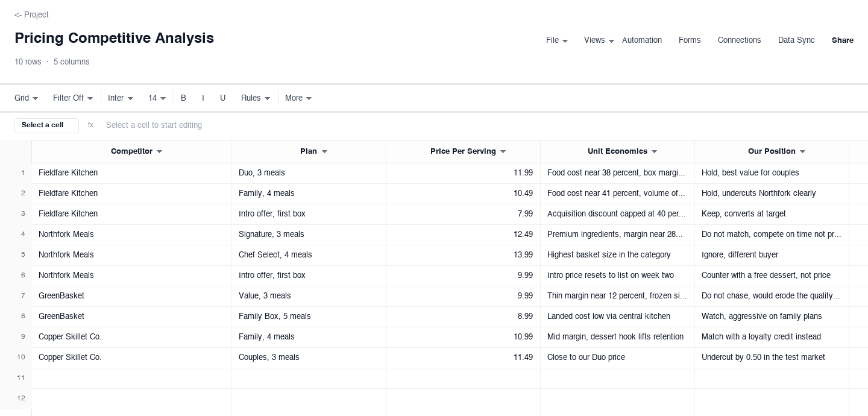The image size is (868, 416).
Task: Select 'Ignore, different buyer' cell
Action: tap(772, 255)
